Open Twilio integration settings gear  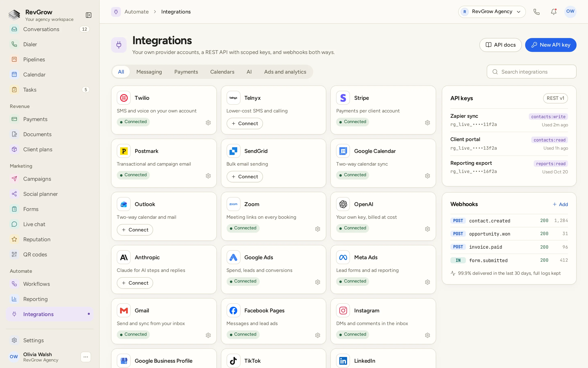click(x=208, y=122)
